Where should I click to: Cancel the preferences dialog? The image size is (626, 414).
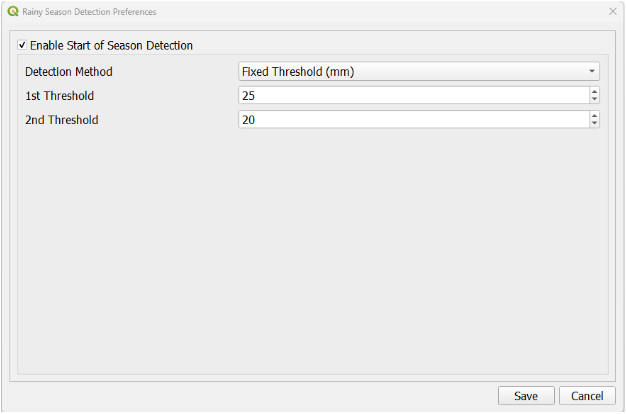tap(587, 396)
